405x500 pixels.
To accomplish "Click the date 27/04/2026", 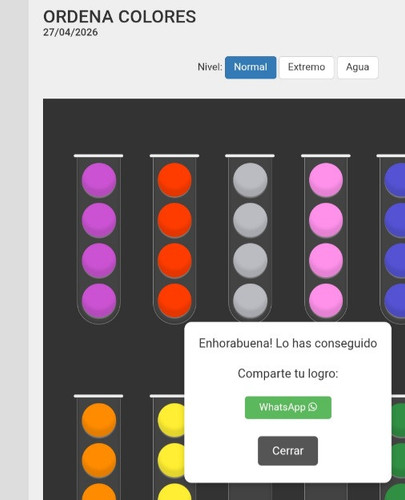I will click(x=70, y=32).
